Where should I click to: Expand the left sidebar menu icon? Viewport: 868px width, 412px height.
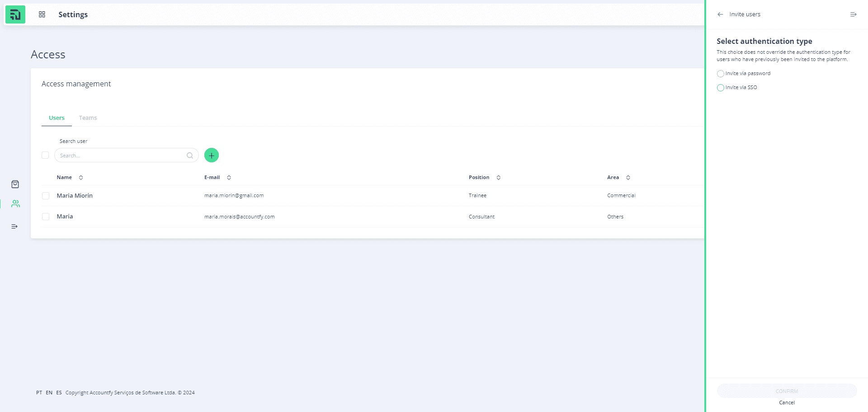(x=14, y=226)
